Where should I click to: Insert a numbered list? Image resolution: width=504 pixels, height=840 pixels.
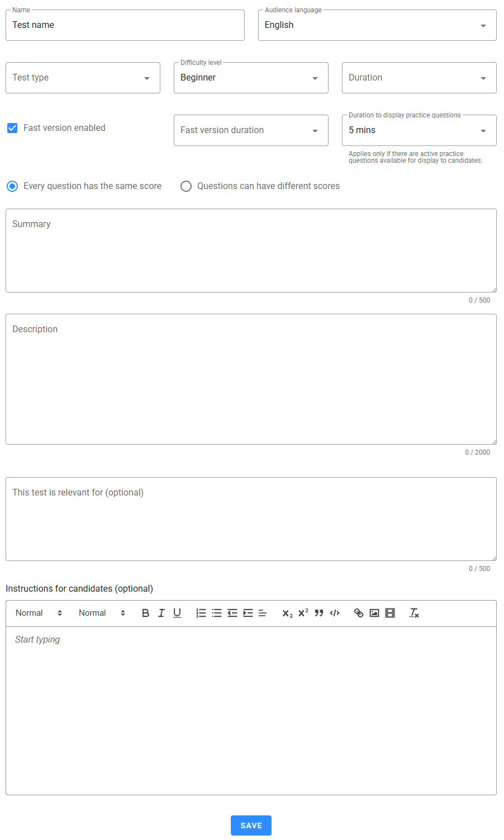click(x=201, y=613)
